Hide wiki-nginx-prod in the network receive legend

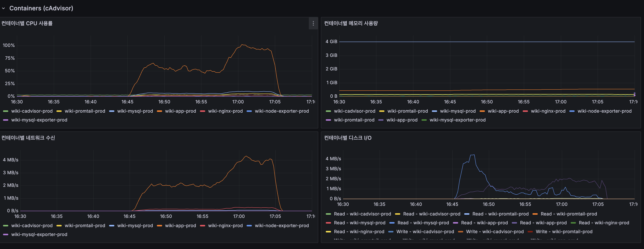click(x=225, y=225)
